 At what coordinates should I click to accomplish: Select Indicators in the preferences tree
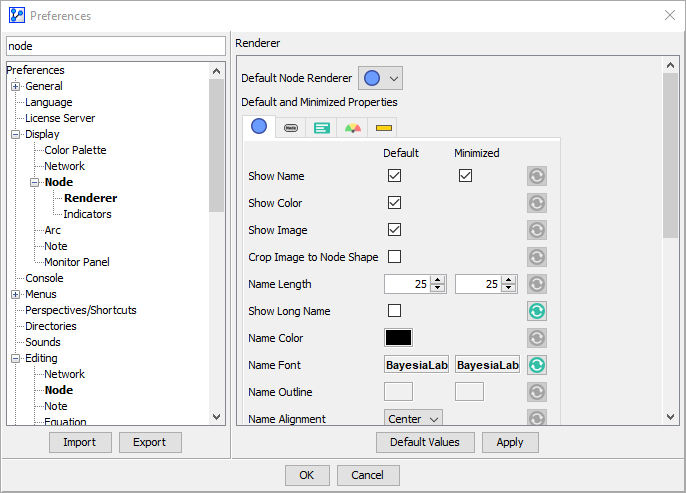click(87, 214)
